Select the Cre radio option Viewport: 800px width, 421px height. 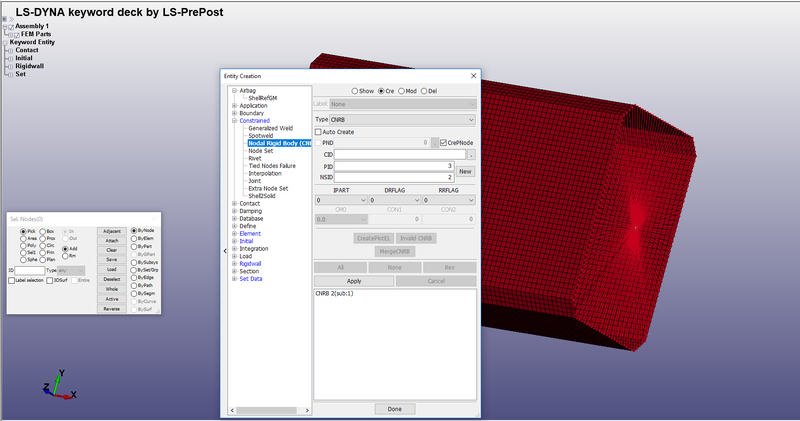(381, 91)
